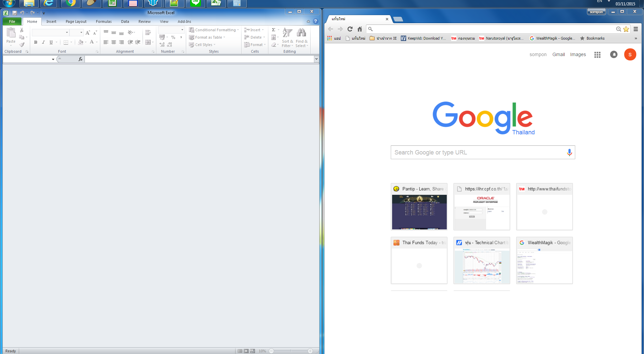644x354 pixels.
Task: Switch to the Insert ribbon tab
Action: click(51, 21)
